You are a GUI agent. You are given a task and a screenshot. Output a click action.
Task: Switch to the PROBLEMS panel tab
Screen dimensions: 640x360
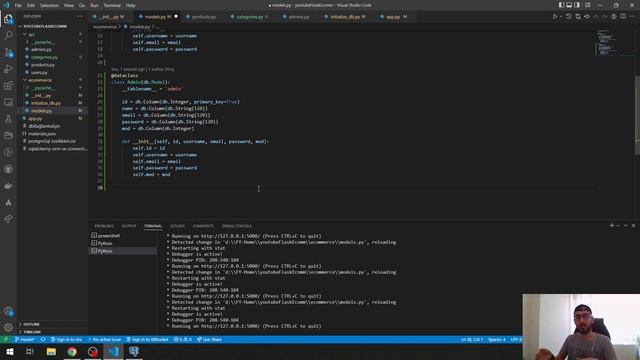pyautogui.click(x=104, y=226)
